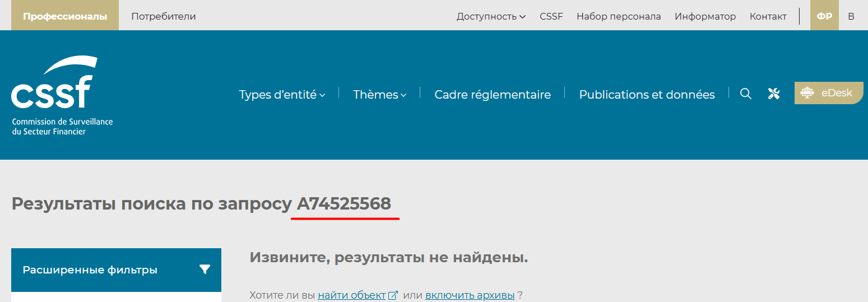Expand the Types d'entité menu
868x302 pixels.
click(x=282, y=95)
